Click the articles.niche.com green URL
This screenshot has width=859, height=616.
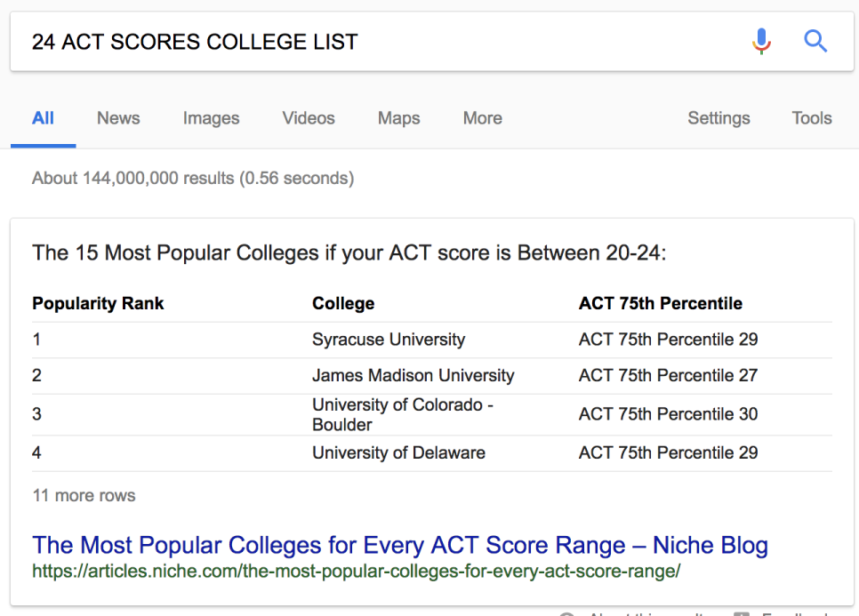(356, 571)
